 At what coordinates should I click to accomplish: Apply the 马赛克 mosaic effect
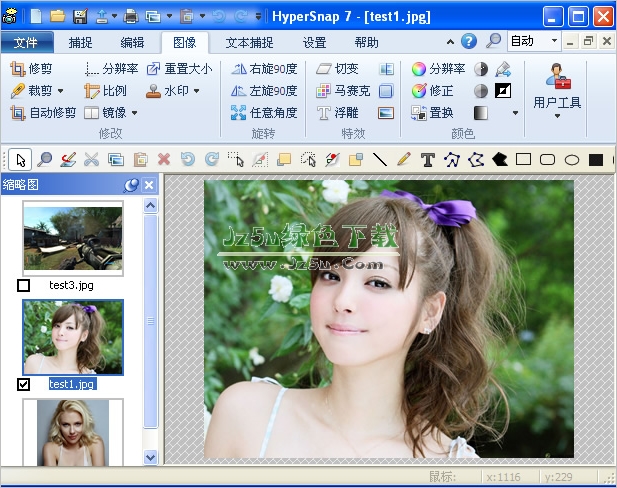click(343, 91)
